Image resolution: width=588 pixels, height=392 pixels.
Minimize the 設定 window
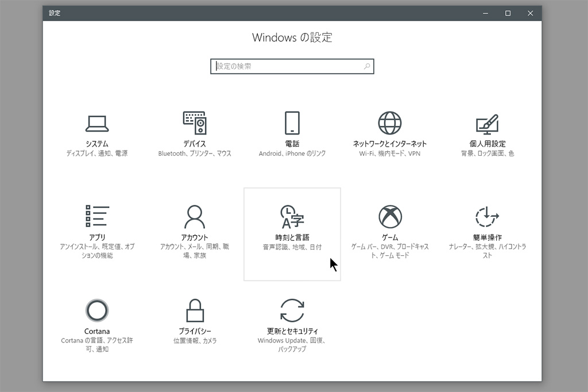pos(486,13)
